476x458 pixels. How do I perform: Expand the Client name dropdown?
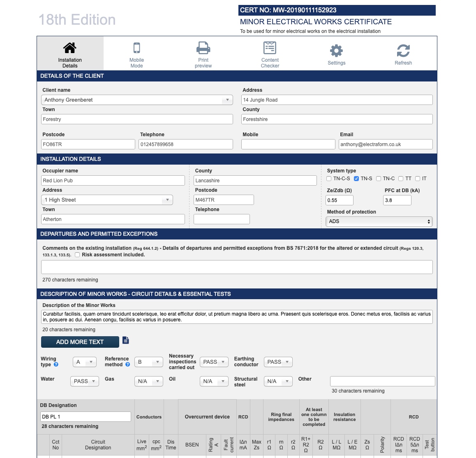[227, 100]
